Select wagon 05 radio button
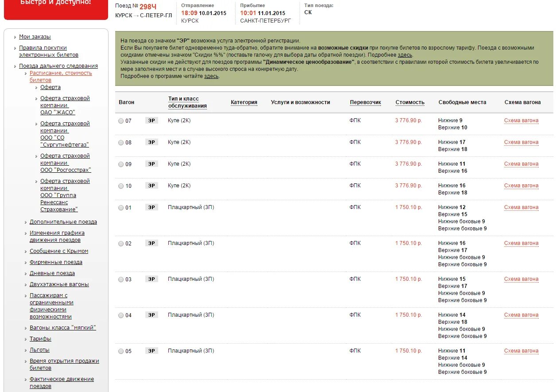 tap(121, 351)
